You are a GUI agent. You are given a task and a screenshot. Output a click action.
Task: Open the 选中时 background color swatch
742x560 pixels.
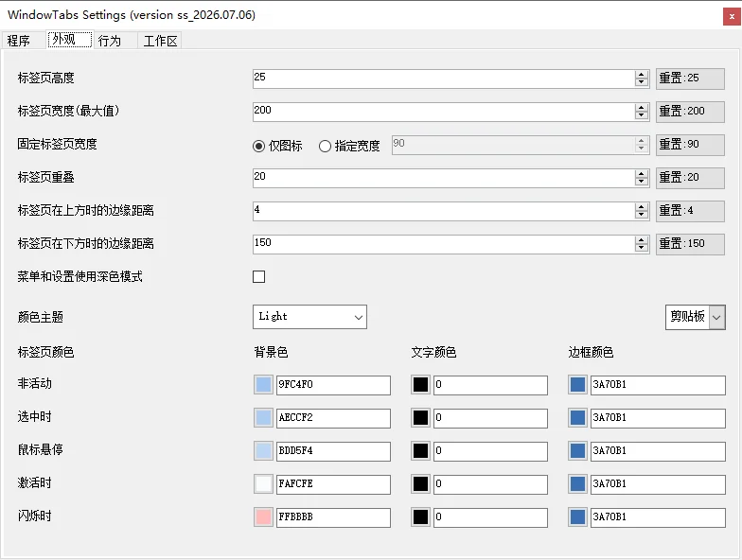tap(263, 418)
